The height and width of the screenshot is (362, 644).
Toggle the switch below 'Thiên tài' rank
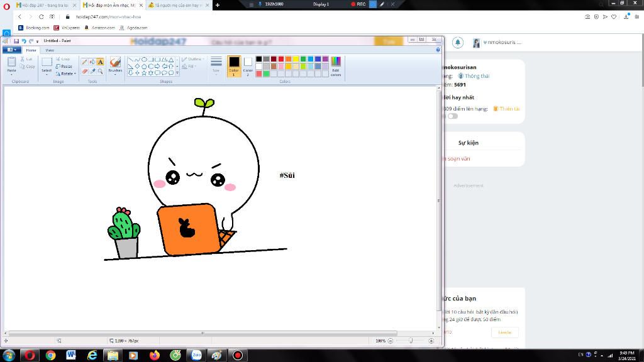click(x=452, y=116)
